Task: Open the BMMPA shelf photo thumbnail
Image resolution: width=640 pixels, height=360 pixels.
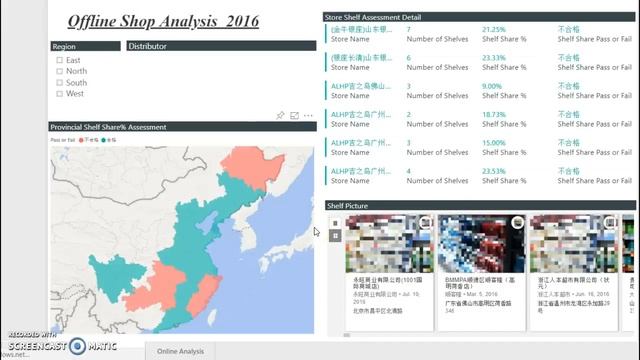Action: [482, 244]
